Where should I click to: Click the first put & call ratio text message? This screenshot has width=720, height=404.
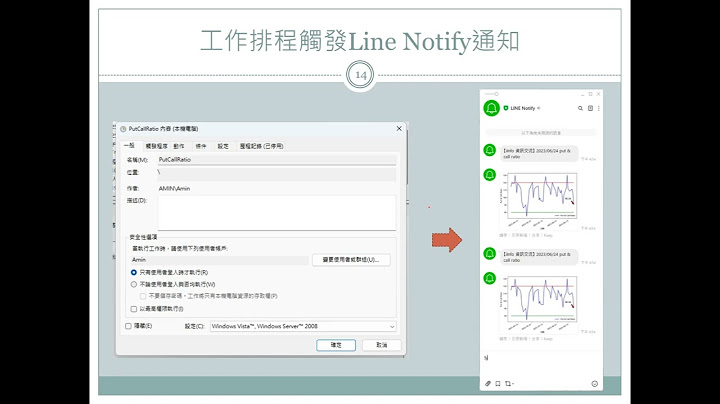[539, 153]
